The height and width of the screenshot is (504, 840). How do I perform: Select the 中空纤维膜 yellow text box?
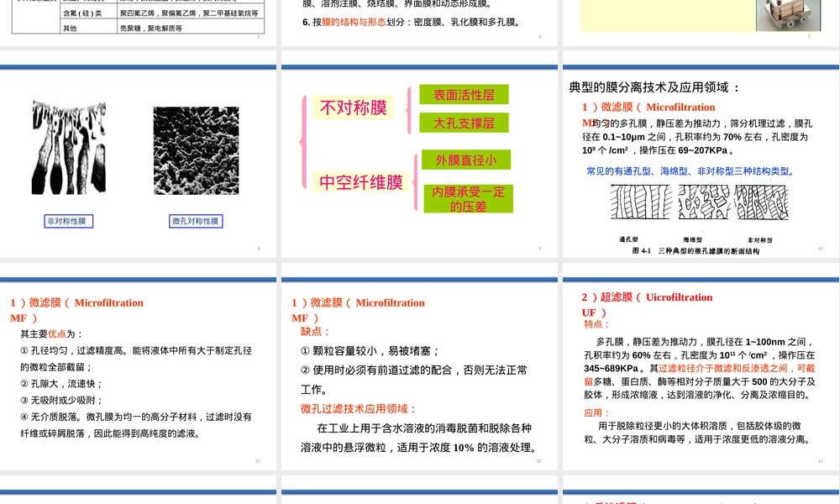click(x=361, y=182)
